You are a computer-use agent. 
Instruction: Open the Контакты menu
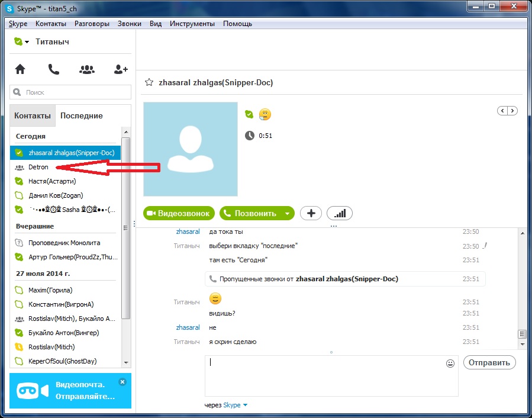tap(51, 24)
